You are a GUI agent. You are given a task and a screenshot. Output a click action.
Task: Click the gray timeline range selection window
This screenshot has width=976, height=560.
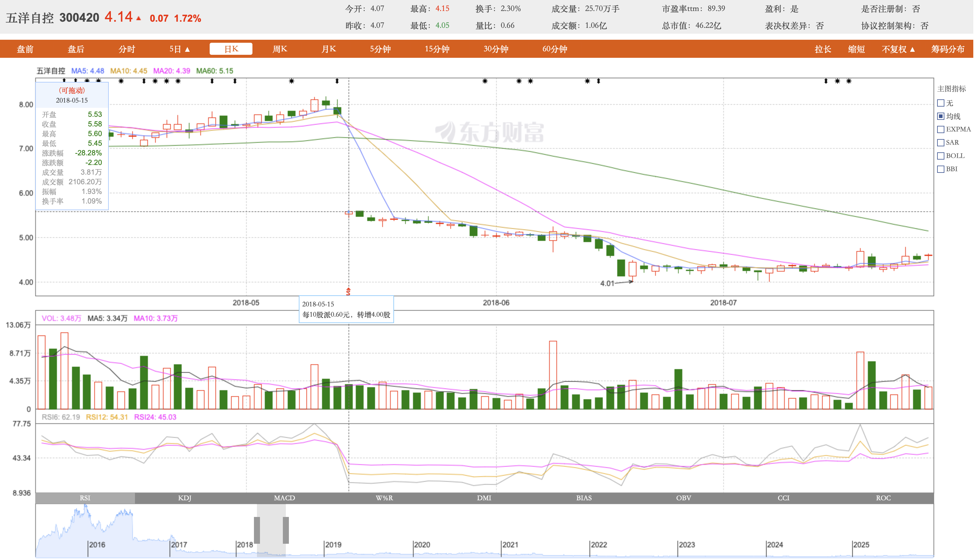(272, 531)
